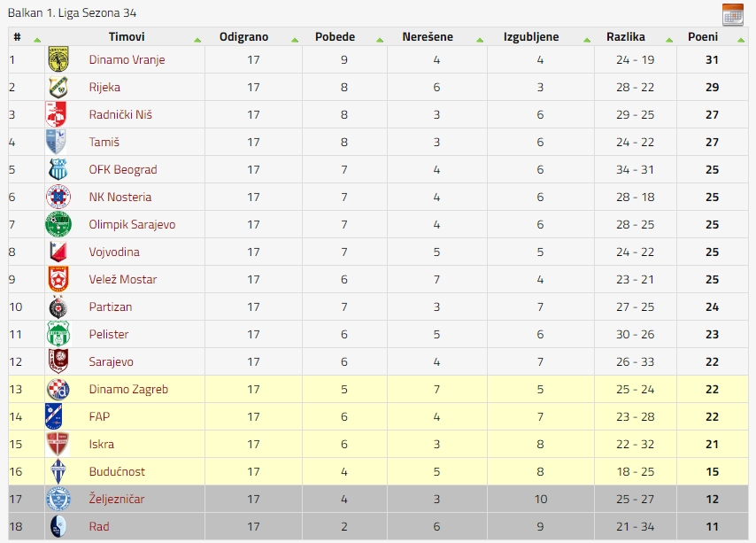Image resolution: width=756 pixels, height=543 pixels.
Task: Open the calendar icon at top right
Action: (732, 14)
